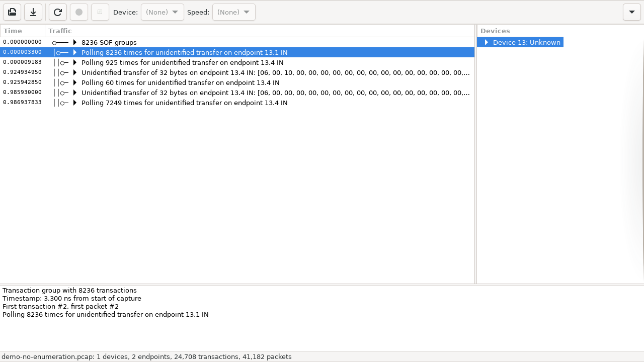This screenshot has height=362, width=644.
Task: Click the stop capture square button
Action: [100, 12]
